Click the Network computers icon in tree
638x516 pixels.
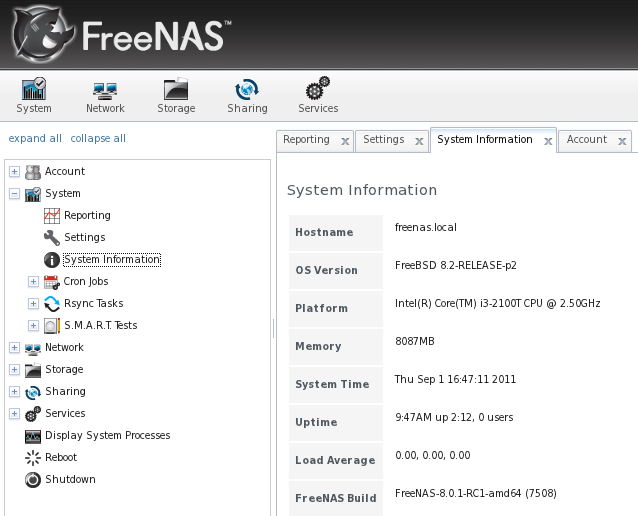point(33,348)
